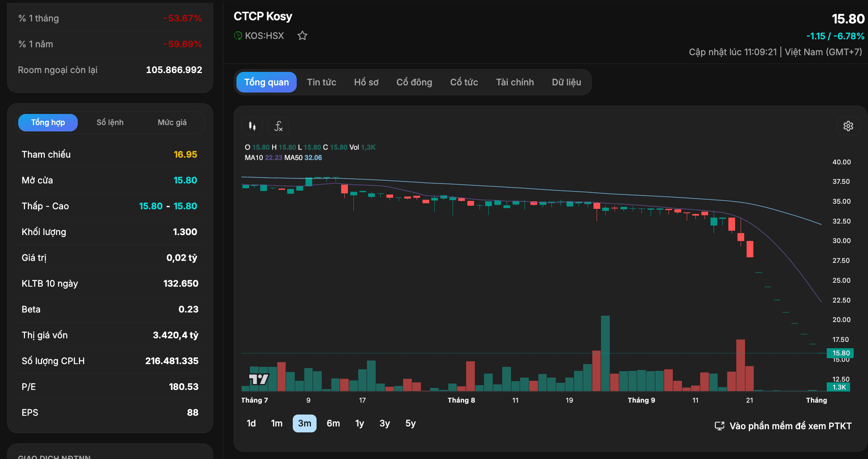This screenshot has width=868, height=459.
Task: Click Room ngoại còn lại value 105.866.992
Action: 174,70
